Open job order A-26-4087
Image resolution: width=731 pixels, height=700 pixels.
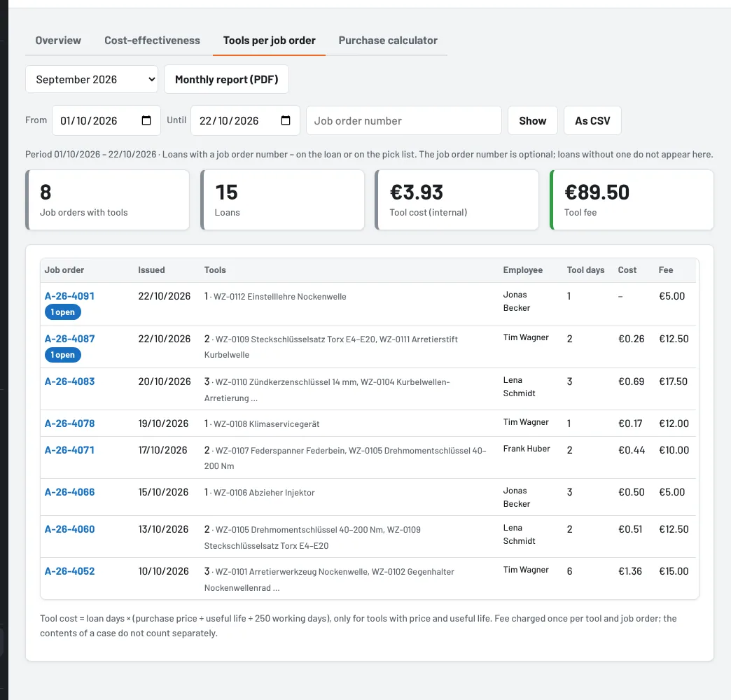(69, 339)
